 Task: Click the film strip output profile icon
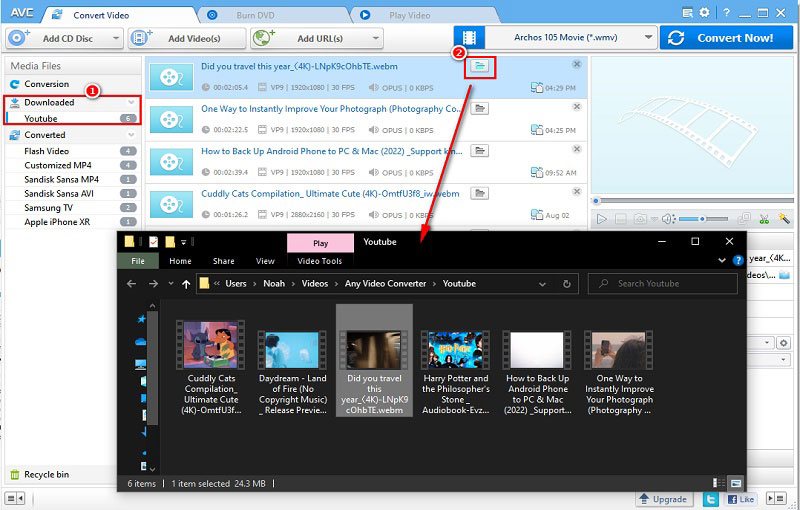pyautogui.click(x=469, y=38)
